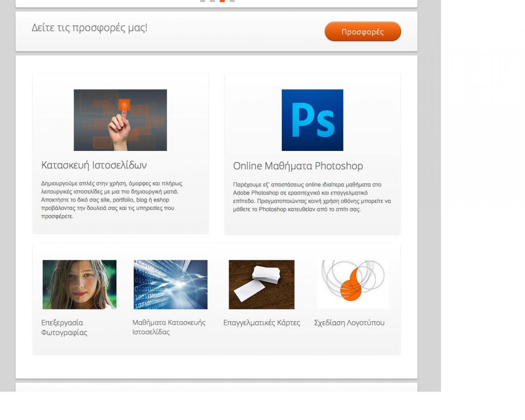Image resolution: width=525 pixels, height=420 pixels.
Task: Open Επαγγελματικές Κάρτες link
Action: 262,323
